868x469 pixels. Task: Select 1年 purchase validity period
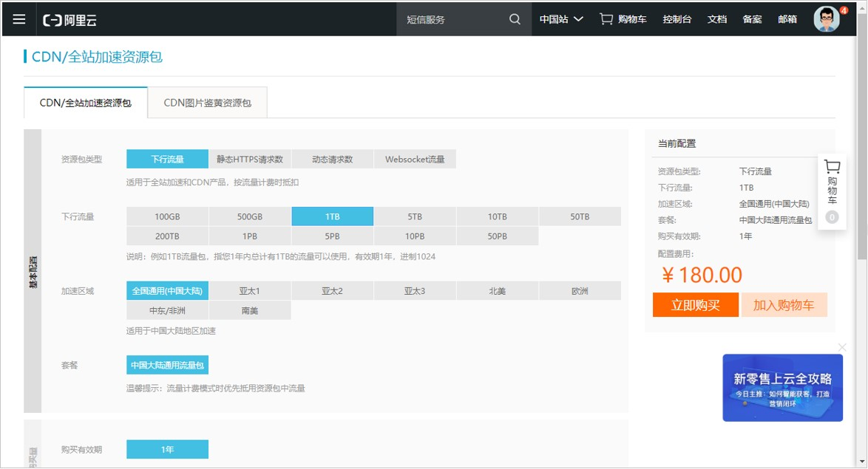[167, 450]
